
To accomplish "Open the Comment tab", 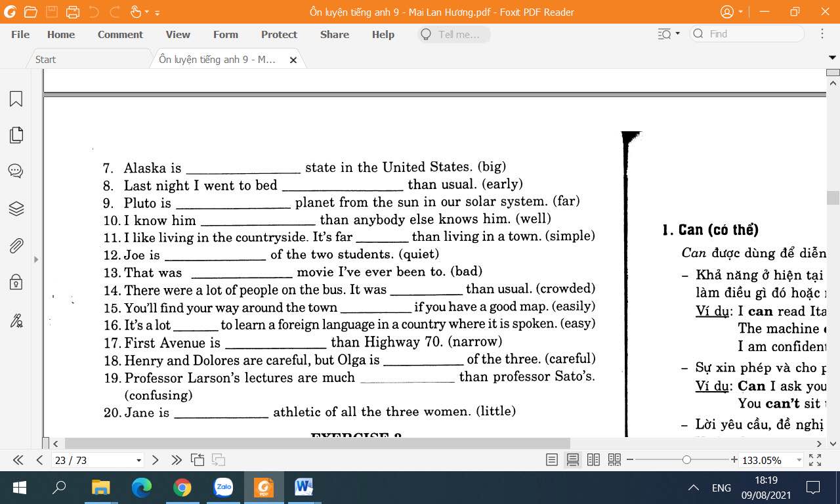I will point(120,34).
